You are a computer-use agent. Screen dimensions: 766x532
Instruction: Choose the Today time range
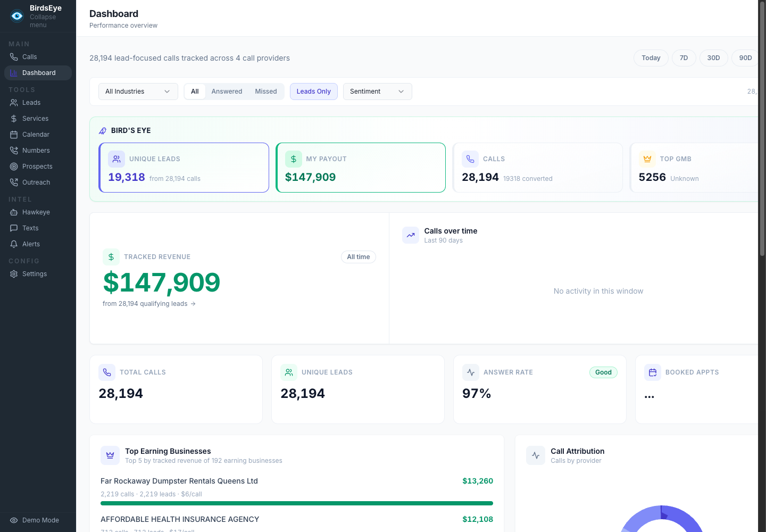[x=651, y=58]
